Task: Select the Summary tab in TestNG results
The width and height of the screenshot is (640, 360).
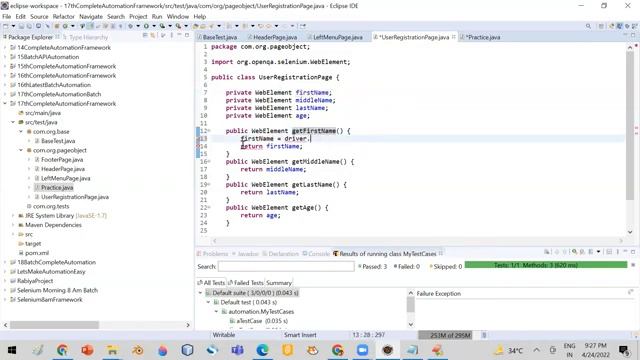Action: 279,282
